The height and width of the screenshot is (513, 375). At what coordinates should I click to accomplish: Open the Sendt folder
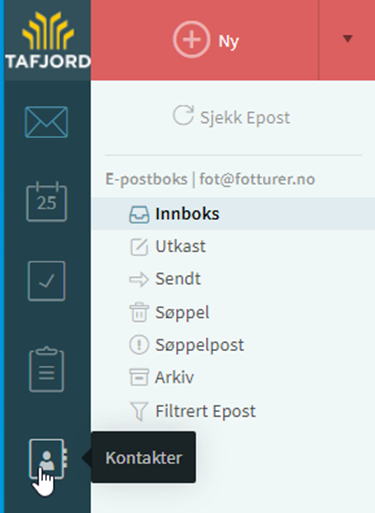(233, 279)
